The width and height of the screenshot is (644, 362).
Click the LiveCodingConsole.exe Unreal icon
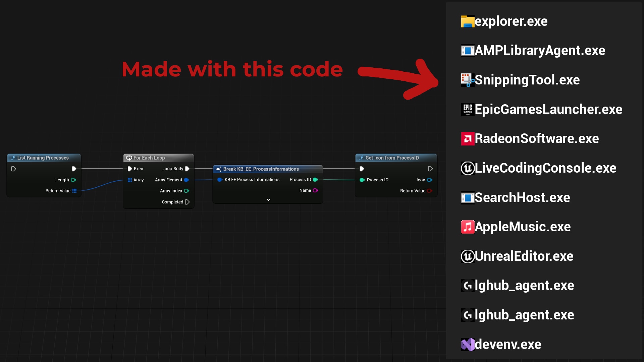(x=468, y=168)
